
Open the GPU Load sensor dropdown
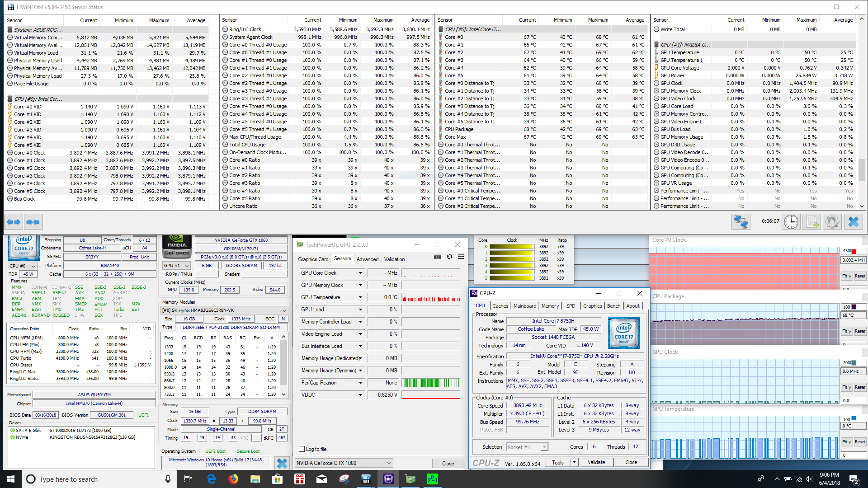coord(360,310)
